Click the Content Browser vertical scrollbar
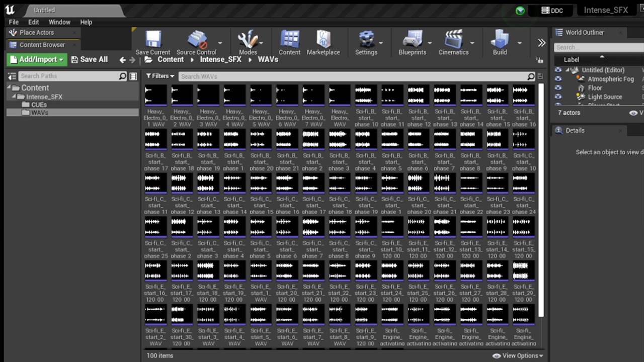This screenshot has height=362, width=644. (541, 200)
